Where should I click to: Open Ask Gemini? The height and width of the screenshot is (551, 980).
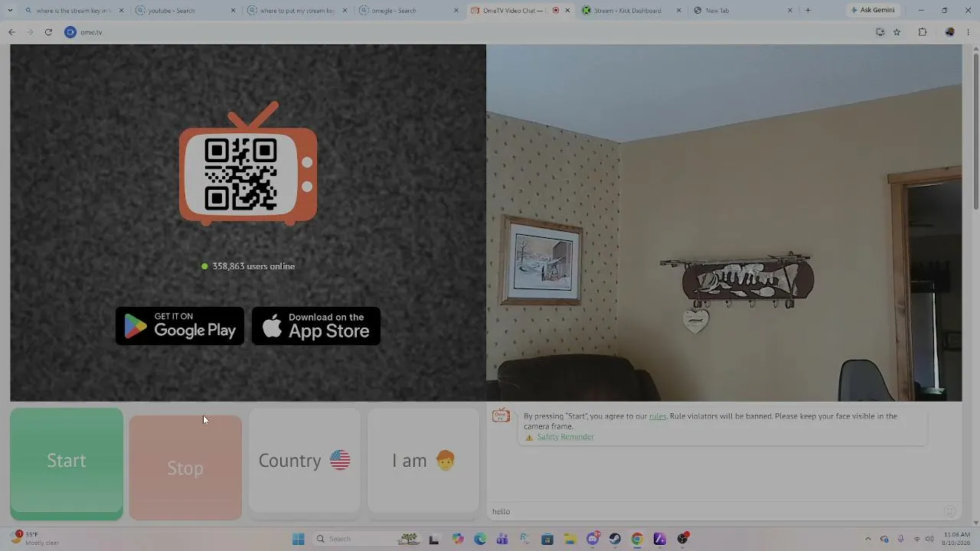click(873, 11)
